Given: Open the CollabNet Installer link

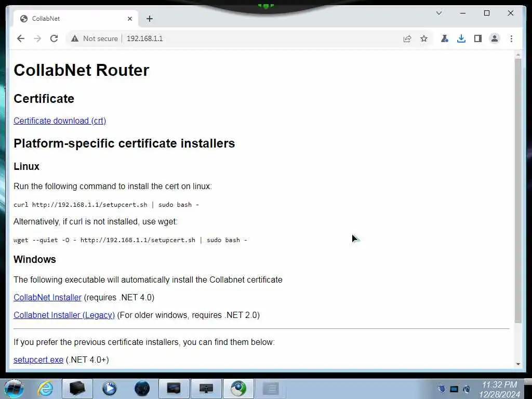Looking at the screenshot, I should point(47,297).
